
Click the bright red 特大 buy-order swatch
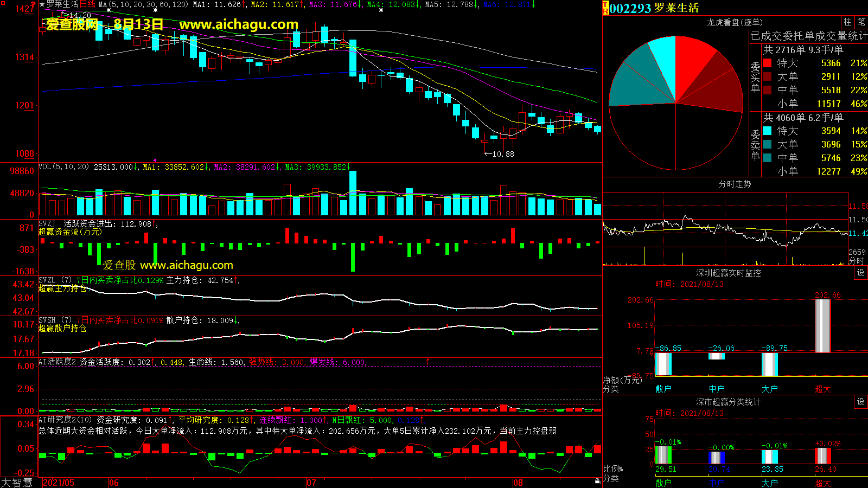pos(767,63)
